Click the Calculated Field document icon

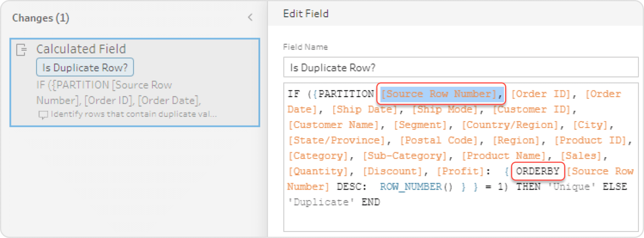(x=21, y=50)
